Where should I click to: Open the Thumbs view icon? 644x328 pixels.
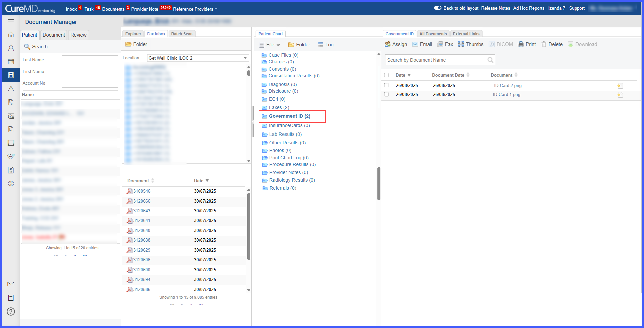click(x=461, y=44)
